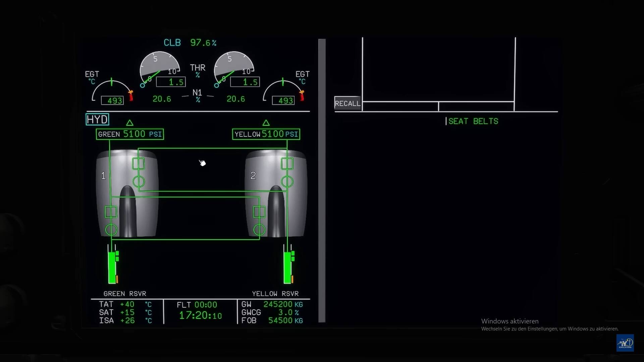
Task: Click the SEAT BELTS memo text
Action: coord(473,121)
